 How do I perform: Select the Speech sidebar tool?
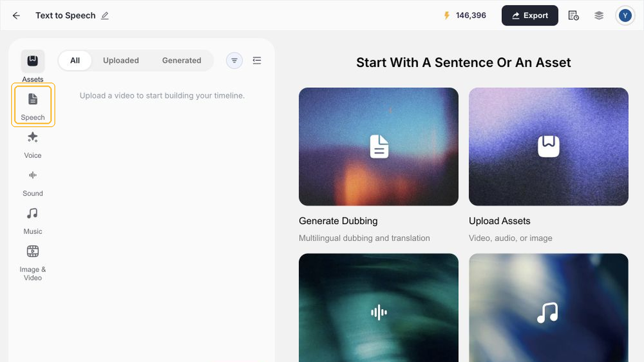[x=33, y=106]
